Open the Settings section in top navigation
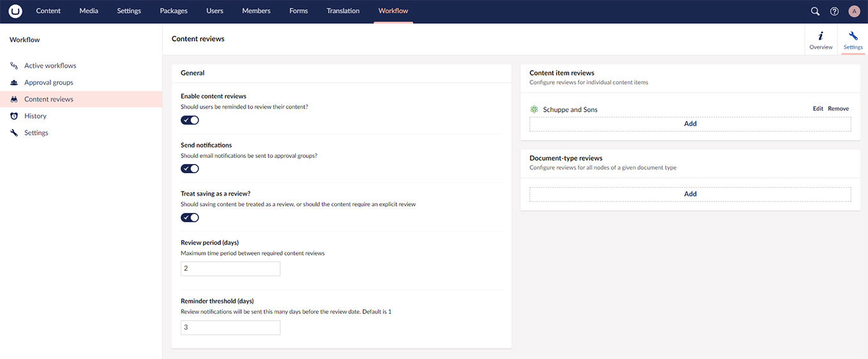Image resolution: width=868 pixels, height=359 pixels. (x=129, y=11)
